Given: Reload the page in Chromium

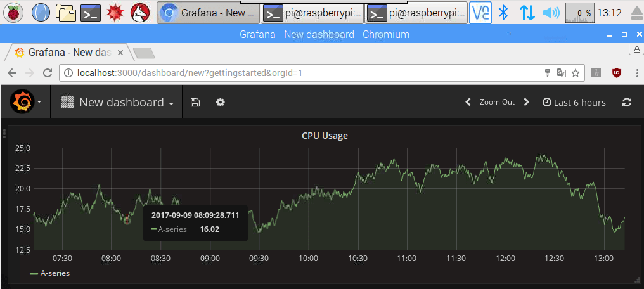Looking at the screenshot, I should (47, 73).
